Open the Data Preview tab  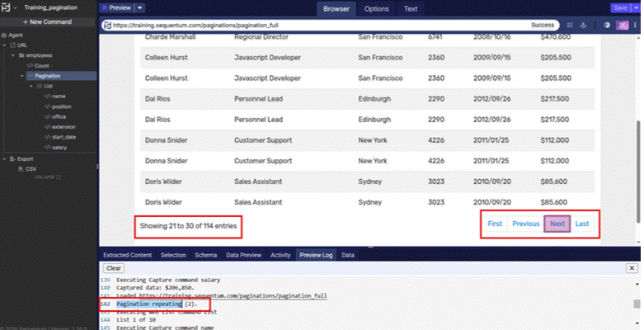246,256
